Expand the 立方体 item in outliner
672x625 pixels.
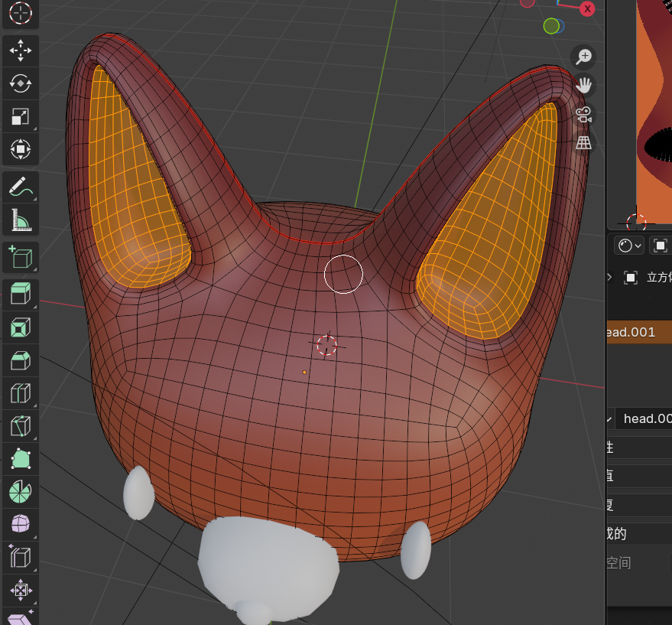[609, 277]
